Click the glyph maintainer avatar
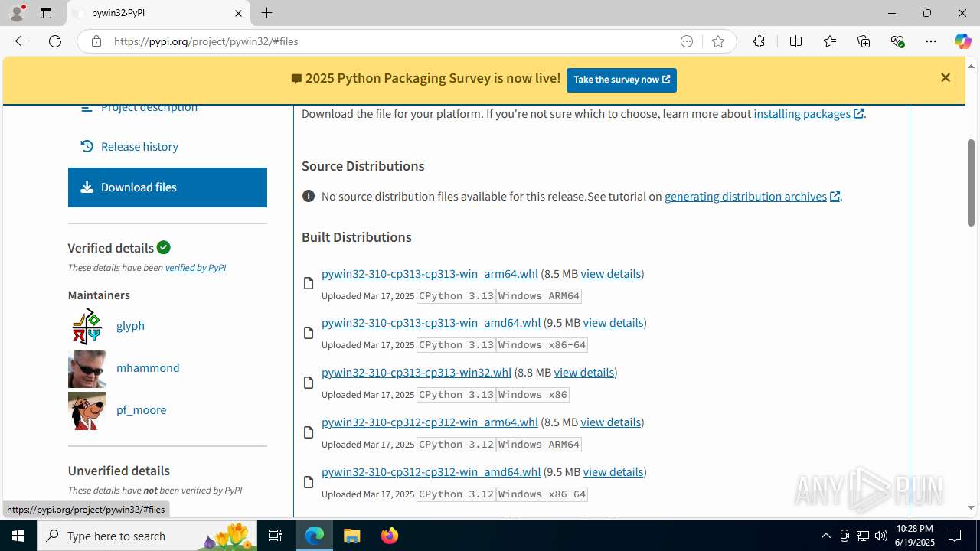Screen dimensions: 980x551 [87, 327]
